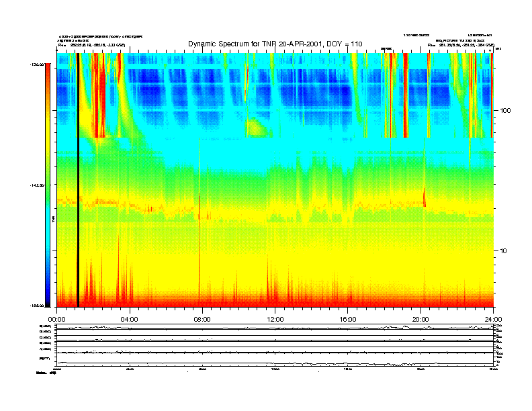Click the top-right 'Re=' position coordinates text
This screenshot has width=532, height=411.
(461, 45)
